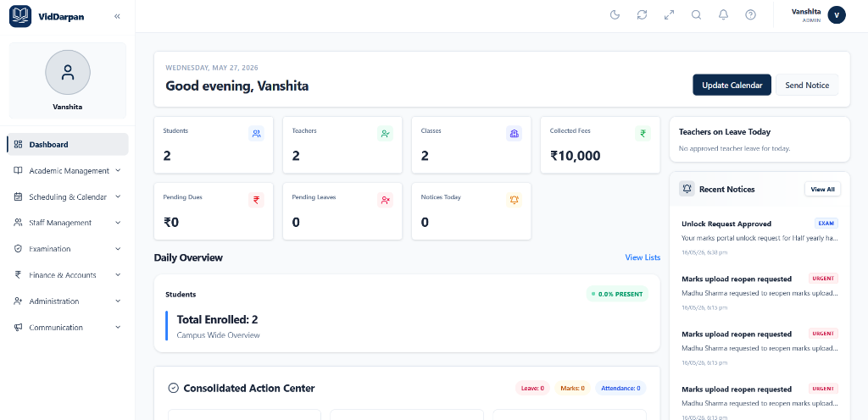Viewport: 868px width, 420px height.
Task: Open the Academic Management menu
Action: (68, 171)
